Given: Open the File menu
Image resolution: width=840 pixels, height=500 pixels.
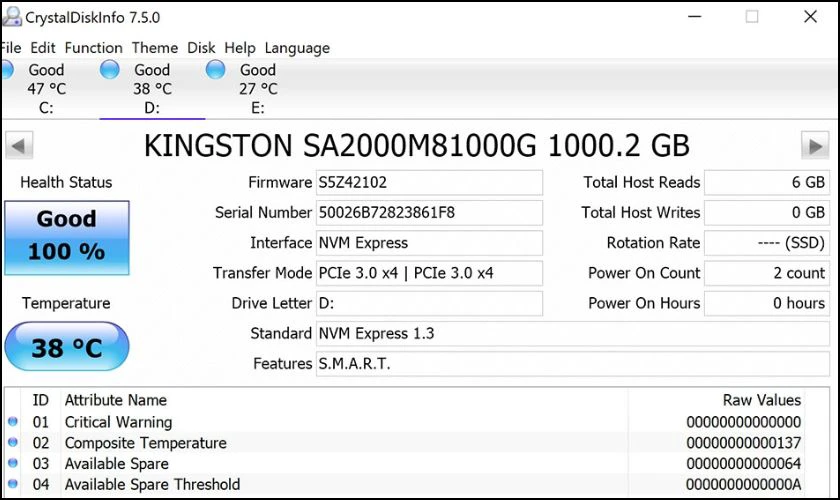Looking at the screenshot, I should pos(11,48).
